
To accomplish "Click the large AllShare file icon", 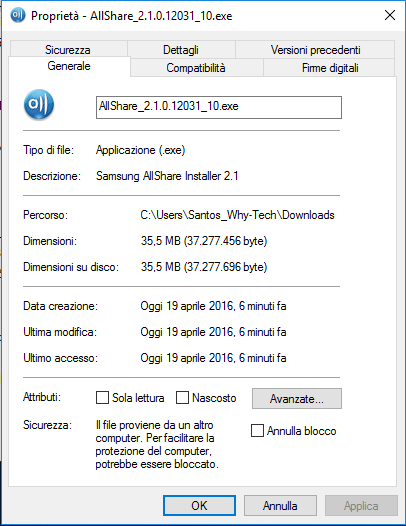I will click(x=39, y=105).
